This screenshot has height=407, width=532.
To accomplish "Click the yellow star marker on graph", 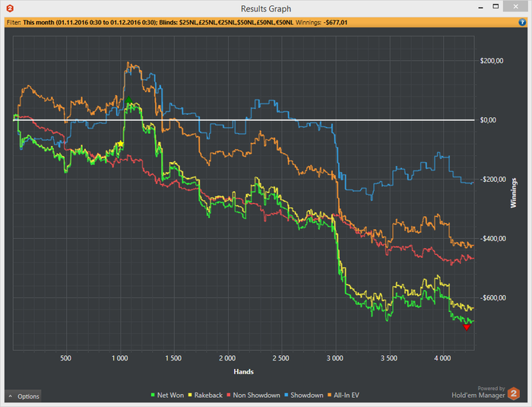I will (x=120, y=144).
